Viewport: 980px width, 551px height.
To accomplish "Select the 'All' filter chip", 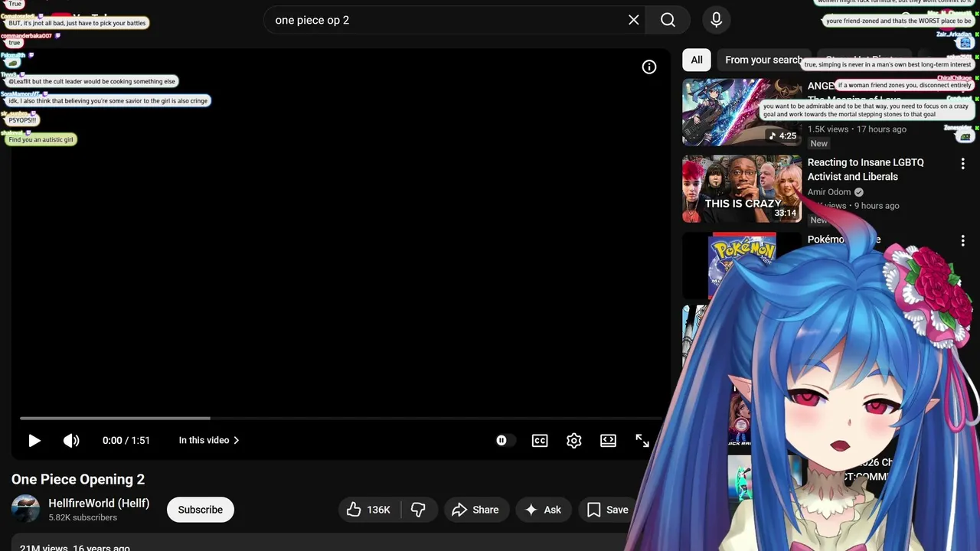I will (x=697, y=60).
